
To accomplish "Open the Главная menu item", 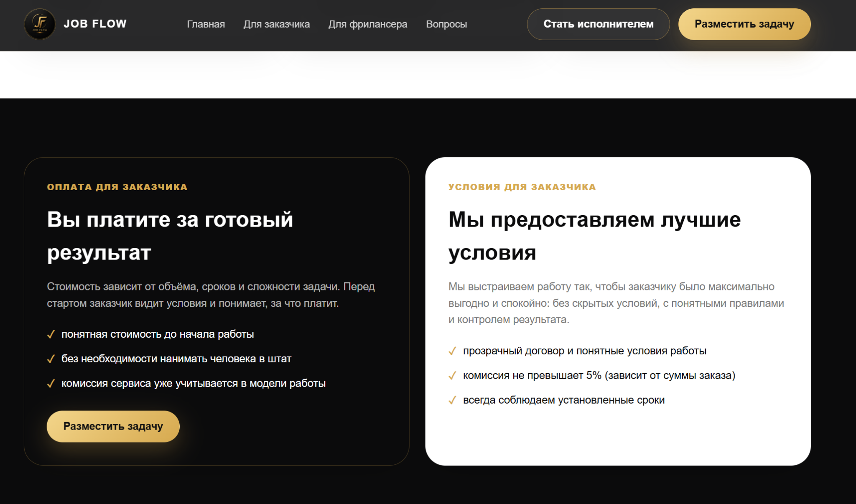I will (206, 24).
